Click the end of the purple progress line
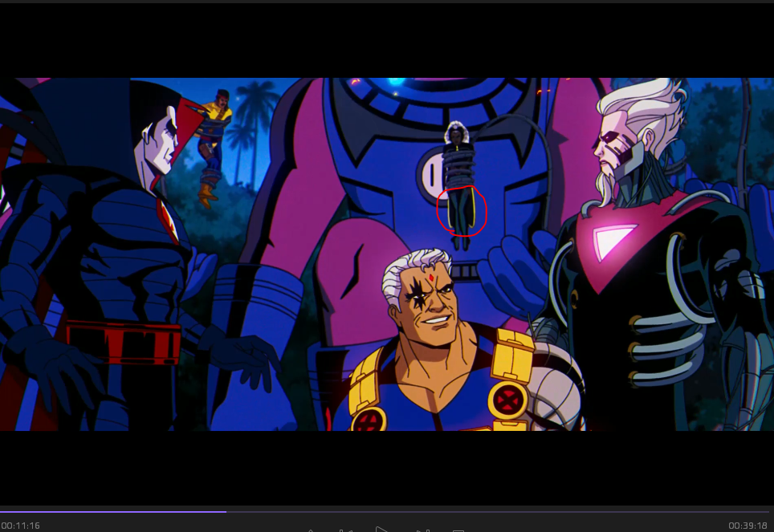This screenshot has width=774, height=532. [225, 511]
